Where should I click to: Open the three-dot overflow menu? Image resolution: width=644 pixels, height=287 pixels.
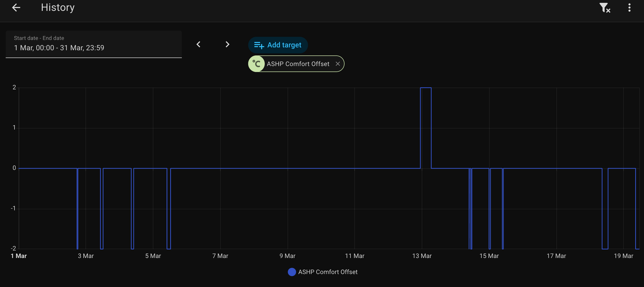pyautogui.click(x=629, y=8)
